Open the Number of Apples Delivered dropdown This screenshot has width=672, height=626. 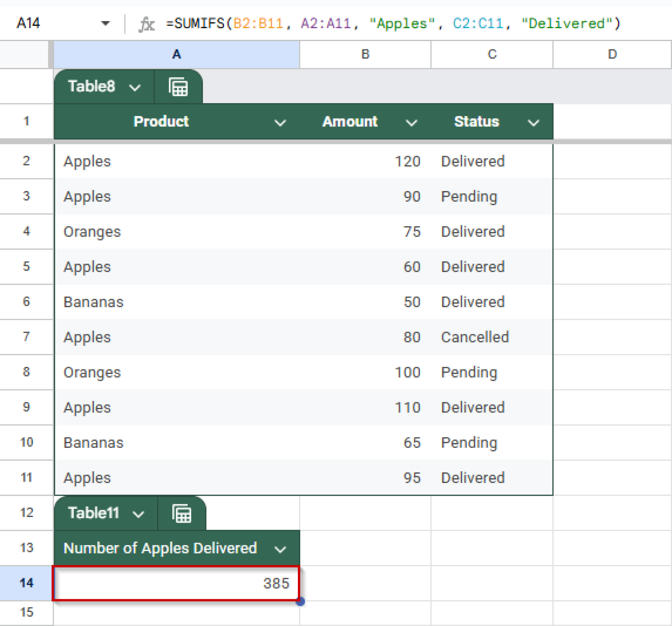point(280,548)
